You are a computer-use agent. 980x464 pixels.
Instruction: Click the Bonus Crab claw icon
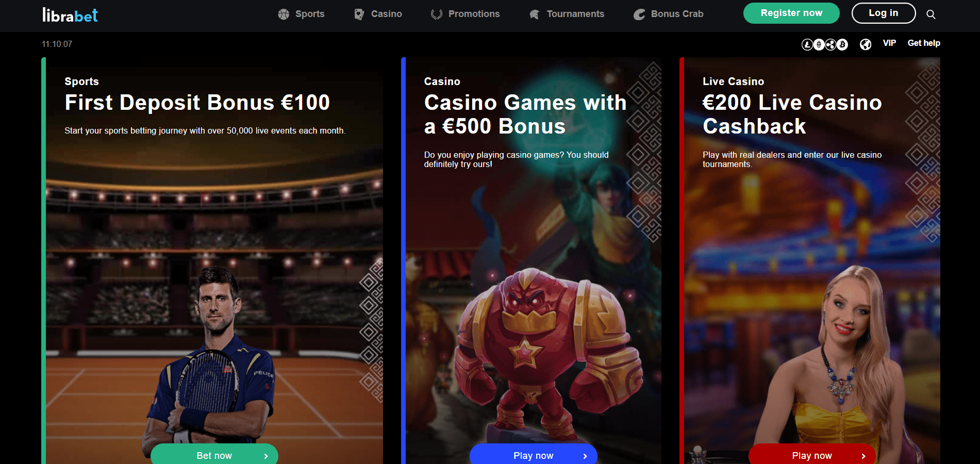pyautogui.click(x=639, y=14)
